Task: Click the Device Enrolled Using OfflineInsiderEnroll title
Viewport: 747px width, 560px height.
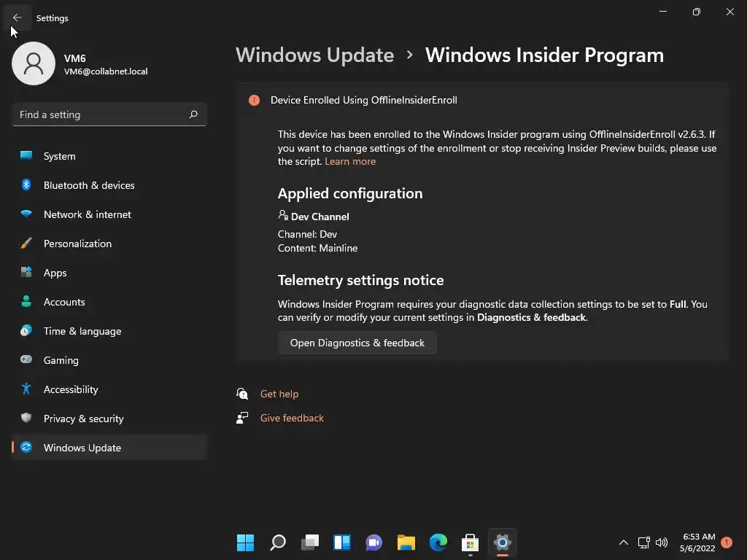Action: tap(364, 100)
